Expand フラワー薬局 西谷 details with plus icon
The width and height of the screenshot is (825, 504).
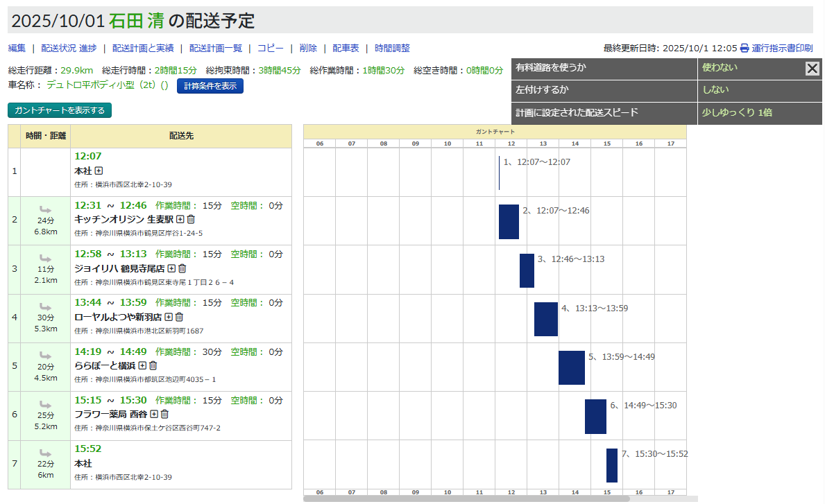point(154,414)
